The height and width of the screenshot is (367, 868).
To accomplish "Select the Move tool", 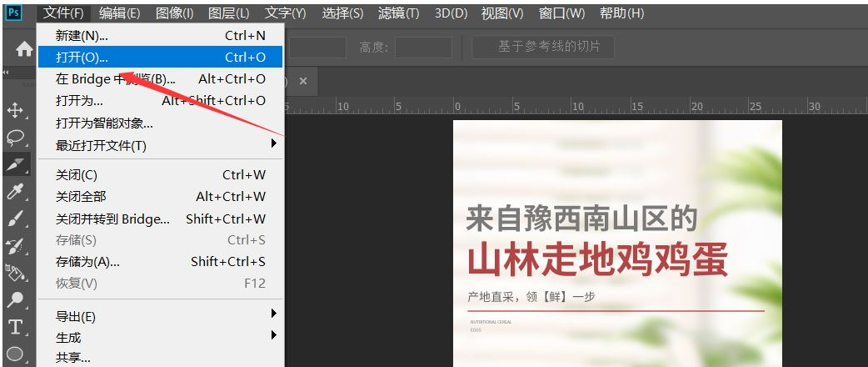I will (x=14, y=110).
